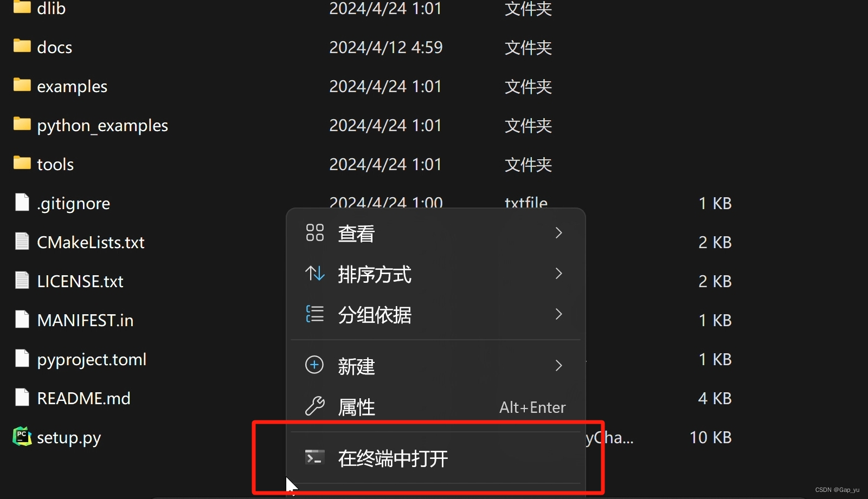Viewport: 868px width, 499px height.
Task: Click the PyCharm icon beside setup.py
Action: coord(22,436)
